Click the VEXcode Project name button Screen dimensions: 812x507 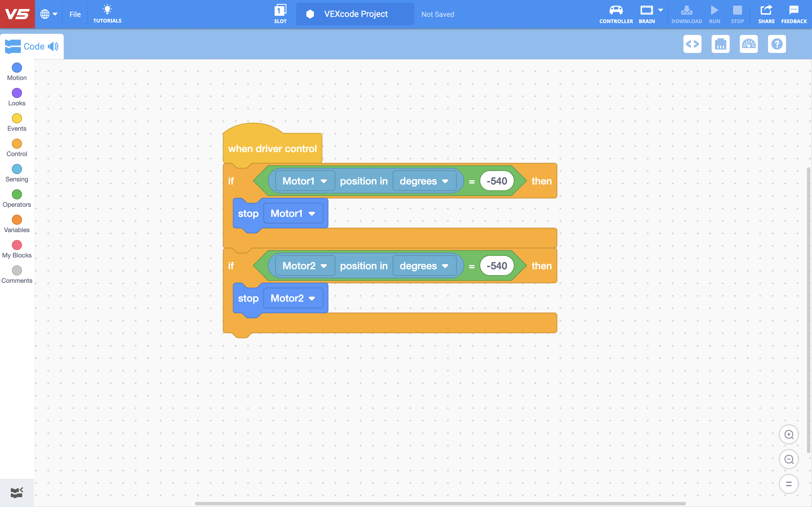point(355,14)
